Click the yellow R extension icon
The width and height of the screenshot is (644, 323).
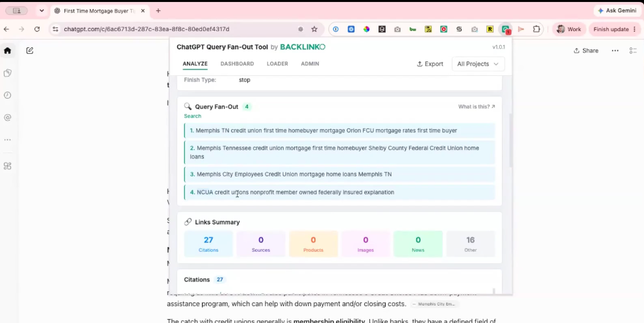(x=490, y=29)
